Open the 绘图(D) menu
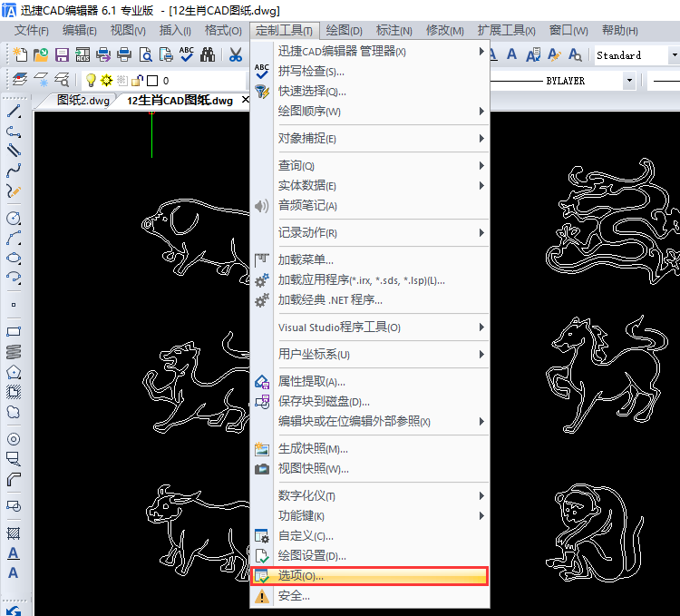The width and height of the screenshot is (680, 616). tap(344, 30)
